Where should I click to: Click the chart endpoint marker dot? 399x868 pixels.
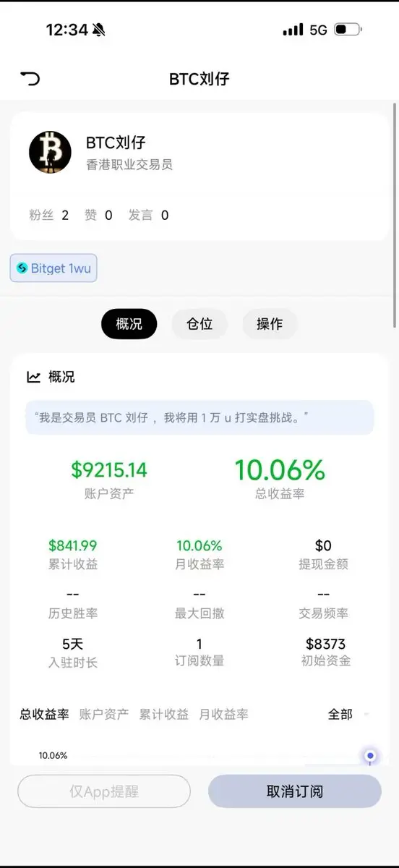370,756
